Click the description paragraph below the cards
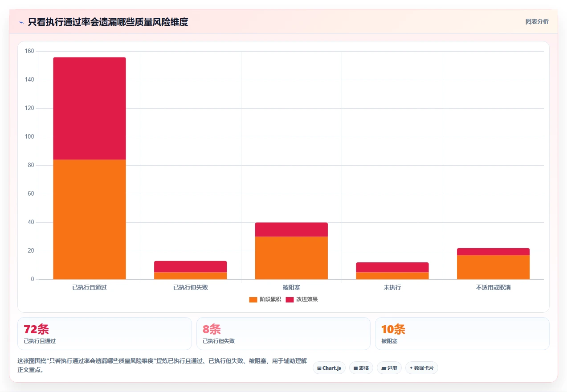This screenshot has width=567, height=392. [162, 365]
